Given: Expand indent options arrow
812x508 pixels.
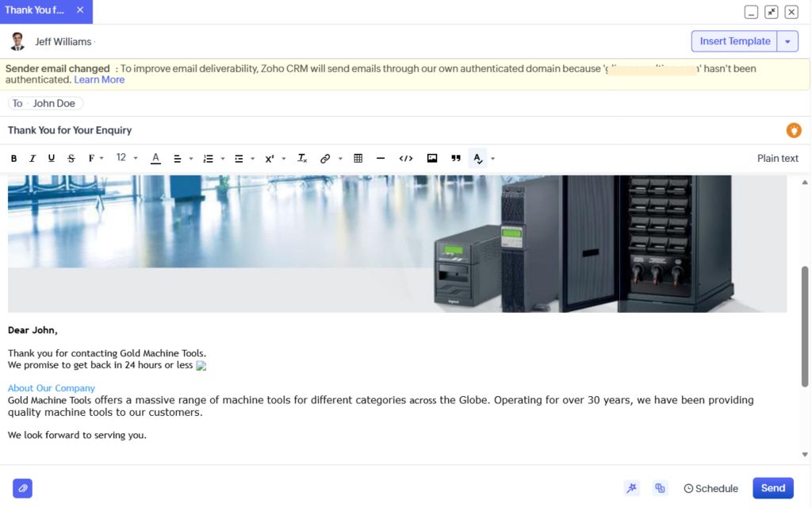Looking at the screenshot, I should pos(253,159).
